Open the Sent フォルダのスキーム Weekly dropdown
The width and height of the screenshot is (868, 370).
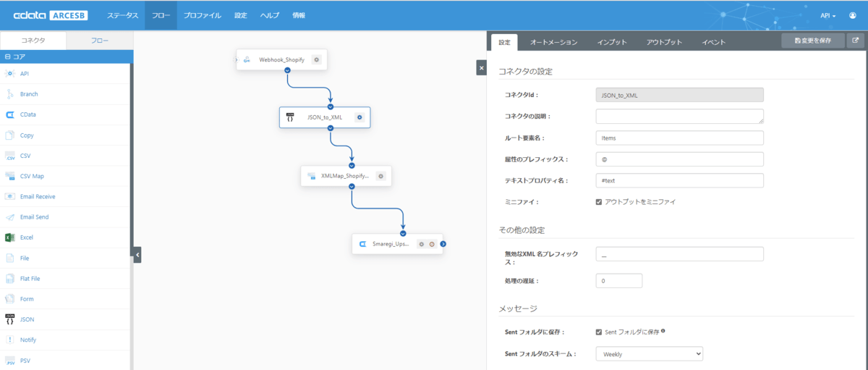pyautogui.click(x=649, y=354)
